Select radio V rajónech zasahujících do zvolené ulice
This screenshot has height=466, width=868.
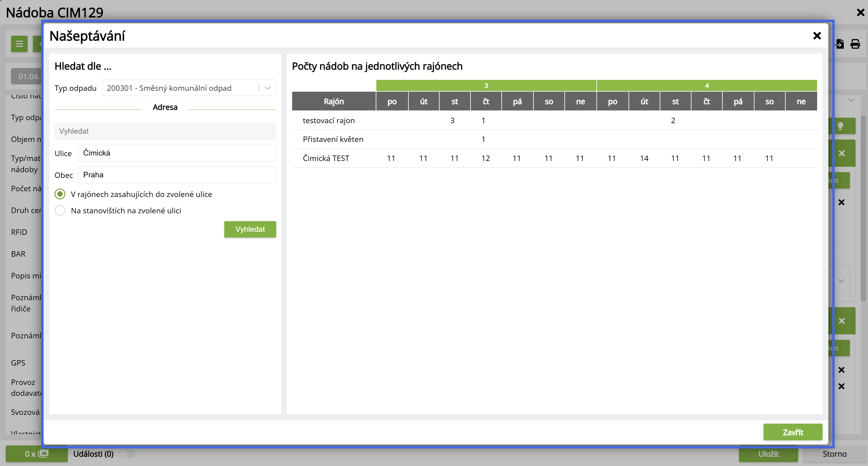coord(60,194)
